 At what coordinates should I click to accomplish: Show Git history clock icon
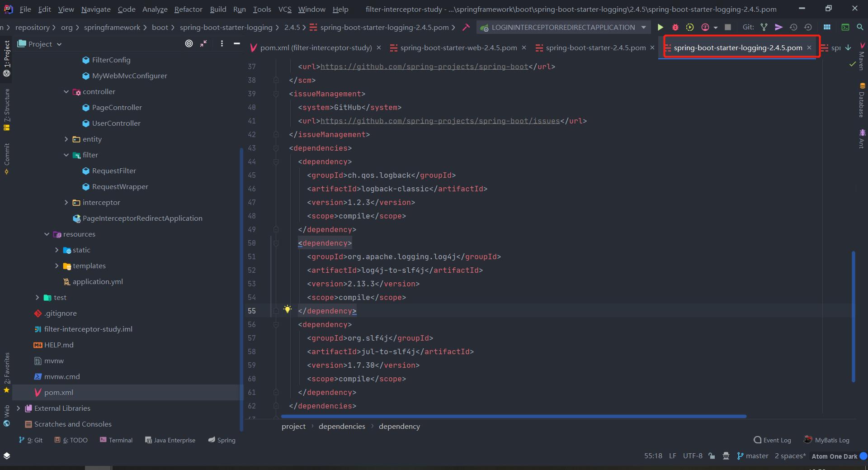click(793, 27)
